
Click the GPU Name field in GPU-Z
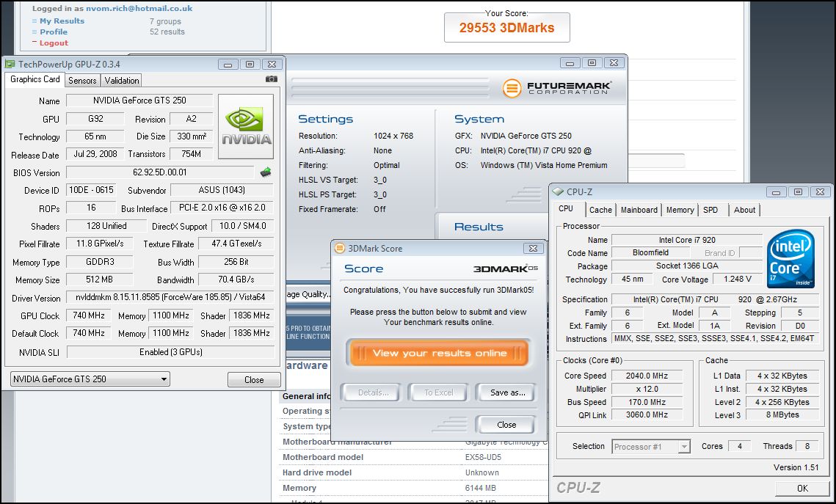pos(139,101)
